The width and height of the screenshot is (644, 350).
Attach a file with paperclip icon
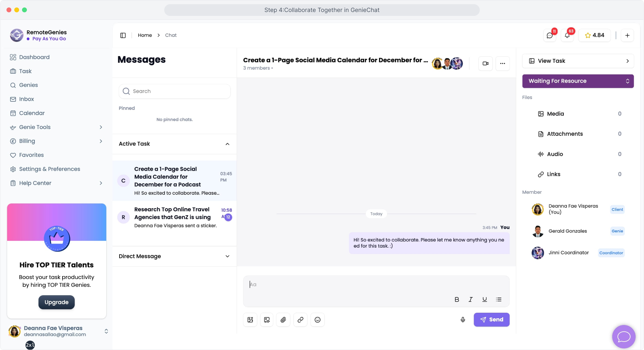[x=283, y=320]
